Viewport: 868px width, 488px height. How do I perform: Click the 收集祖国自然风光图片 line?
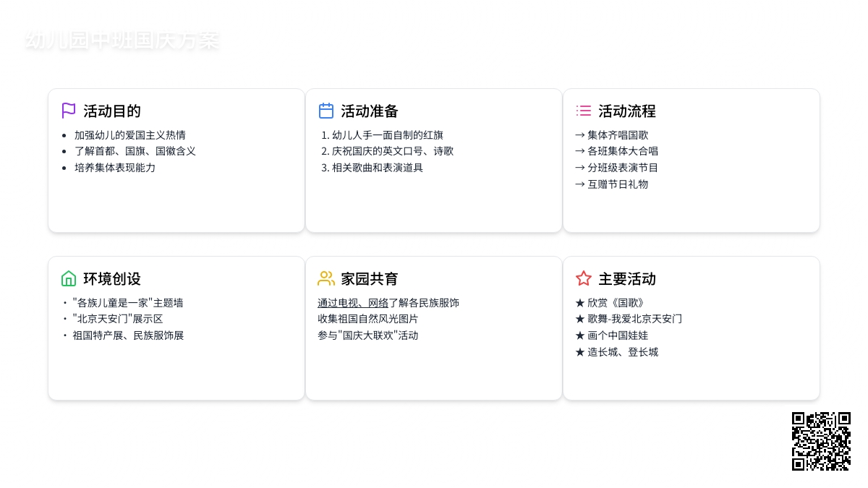tap(368, 319)
